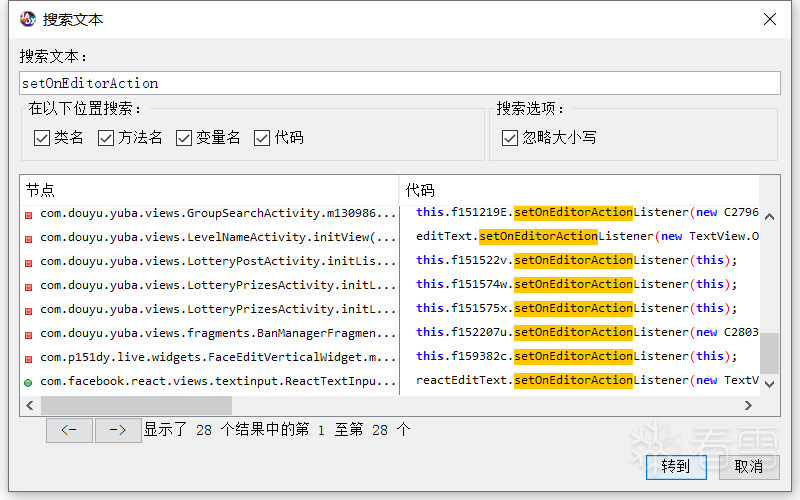Click code this.f159382c.setOnEditorActionListener
The width and height of the screenshot is (800, 500).
coord(577,356)
